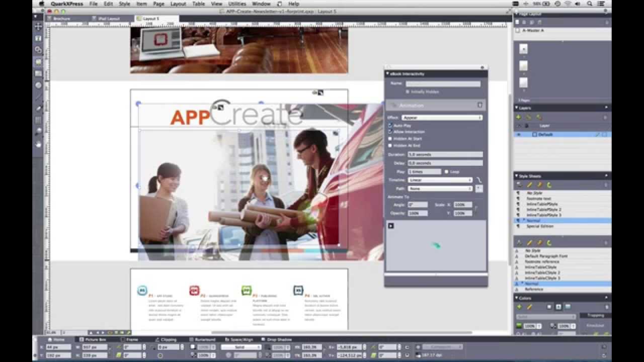Add new character style sheet icon
The image size is (644, 362).
[x=519, y=242]
